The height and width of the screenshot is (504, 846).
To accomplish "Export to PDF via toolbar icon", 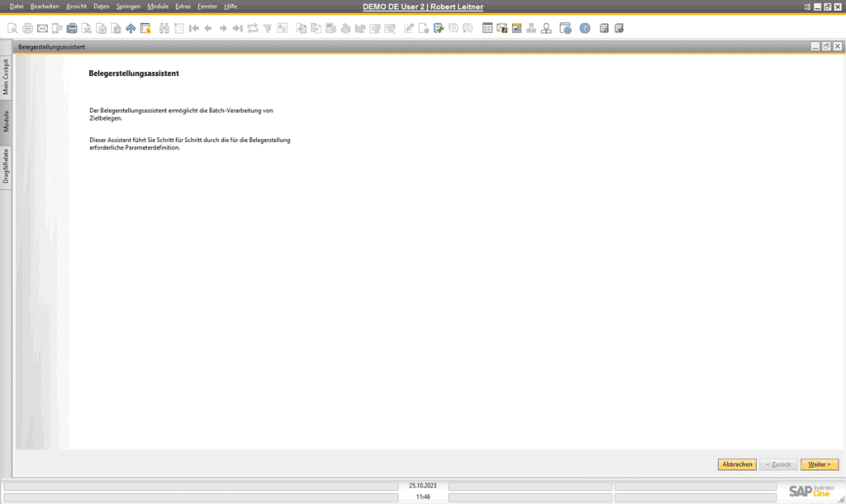I will point(116,29).
